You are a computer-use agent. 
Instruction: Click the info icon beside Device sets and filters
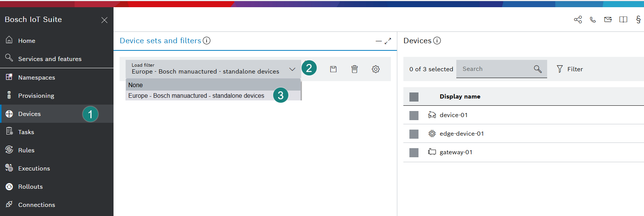(207, 41)
